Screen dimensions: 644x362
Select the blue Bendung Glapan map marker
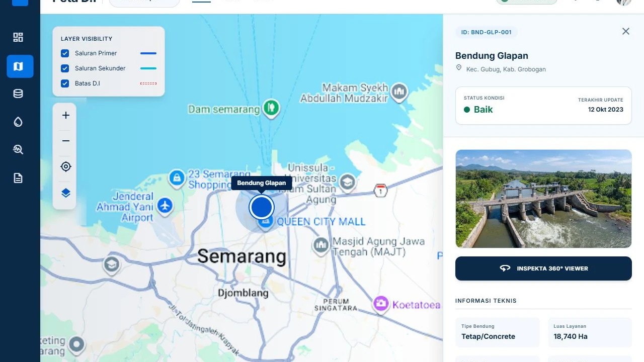(x=262, y=207)
